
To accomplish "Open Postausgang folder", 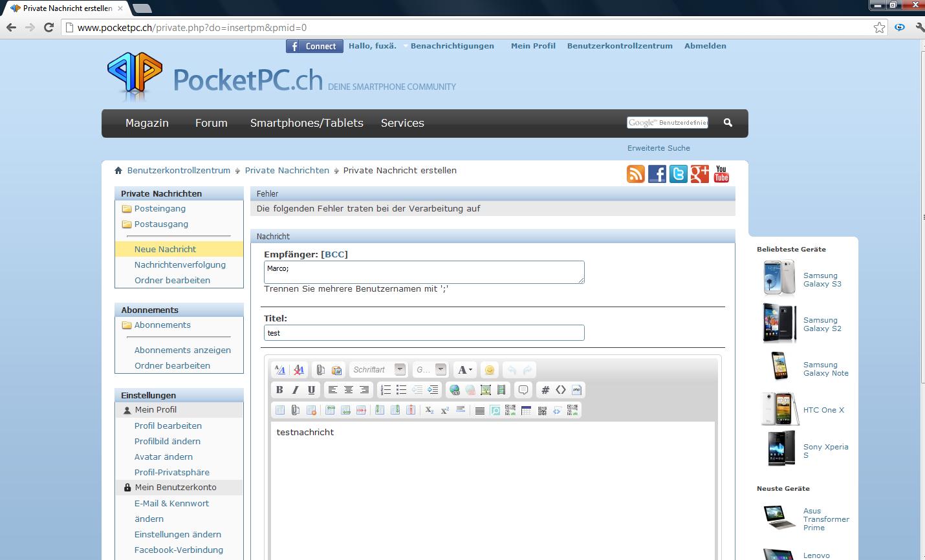I will click(x=161, y=224).
